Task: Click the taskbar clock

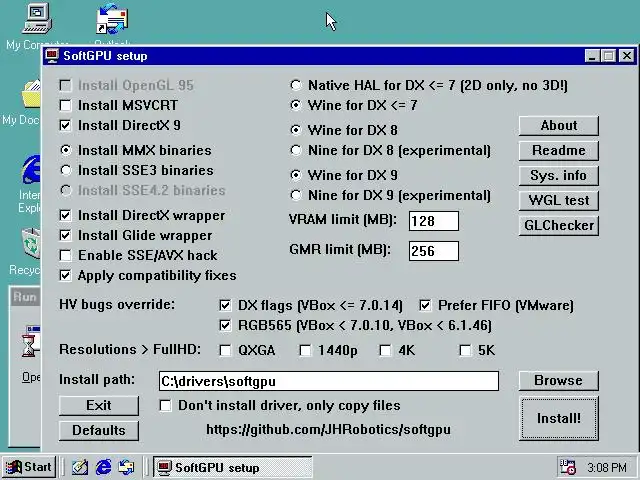Action: pyautogui.click(x=607, y=467)
